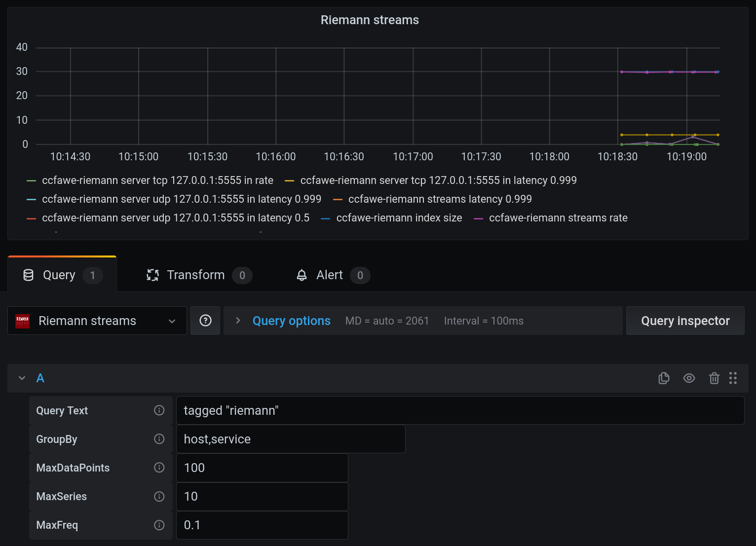Switch to the Transform tab
This screenshot has width=756, height=546.
pos(199,275)
